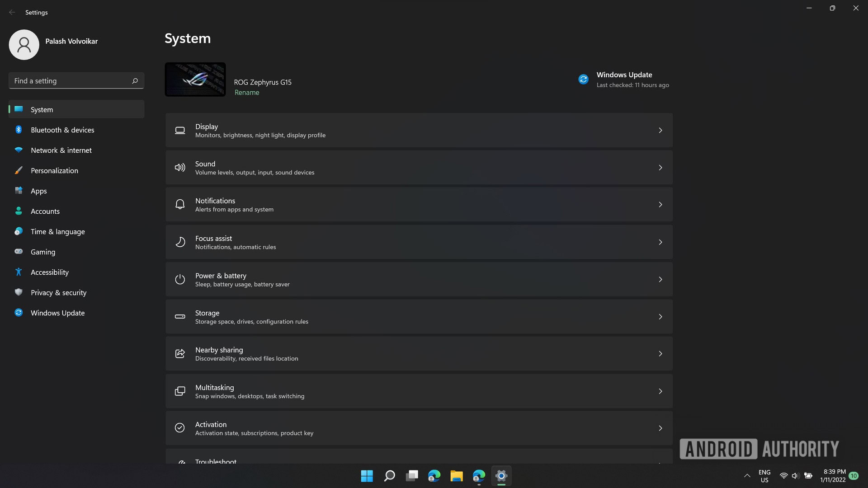Open Bluetooth & devices settings
This screenshot has width=868, height=488.
76,130
